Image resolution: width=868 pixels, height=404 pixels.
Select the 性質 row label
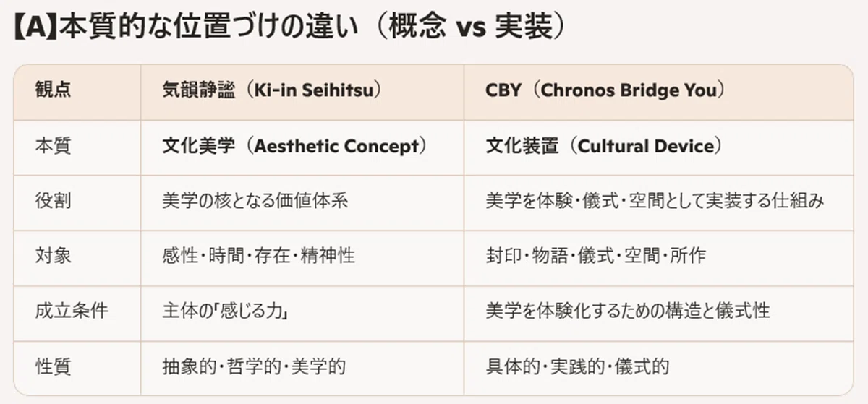53,366
